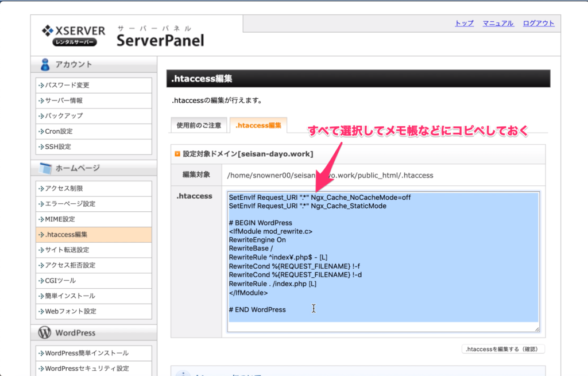The height and width of the screenshot is (376, 588).
Task: Click the ホームページ section icon
Action: point(45,168)
